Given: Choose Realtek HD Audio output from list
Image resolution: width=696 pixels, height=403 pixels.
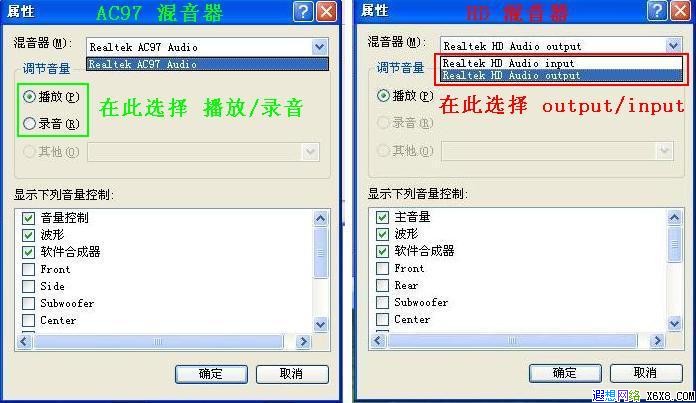Looking at the screenshot, I should (561, 75).
